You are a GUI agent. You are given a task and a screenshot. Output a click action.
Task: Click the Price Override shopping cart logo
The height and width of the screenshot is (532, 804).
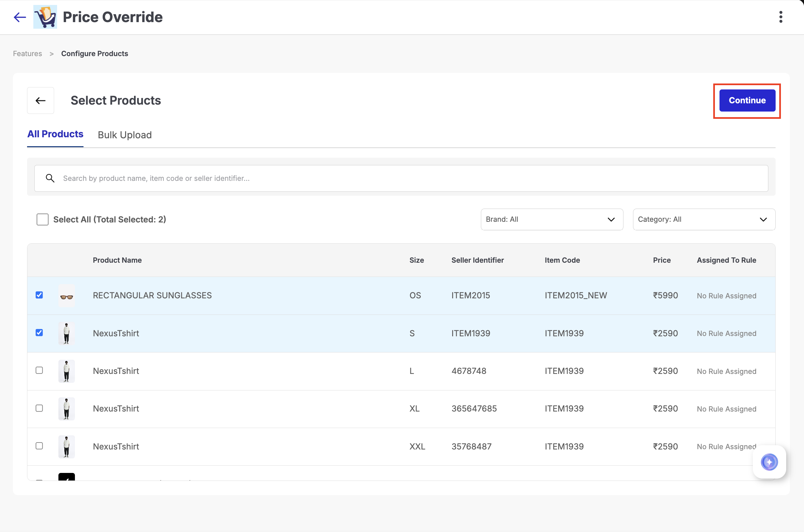[x=45, y=17]
